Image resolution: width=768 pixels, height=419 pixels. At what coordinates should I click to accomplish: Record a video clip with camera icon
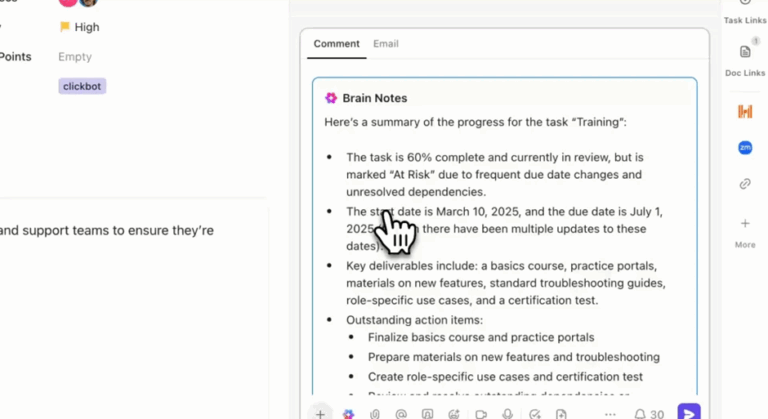[x=481, y=413]
